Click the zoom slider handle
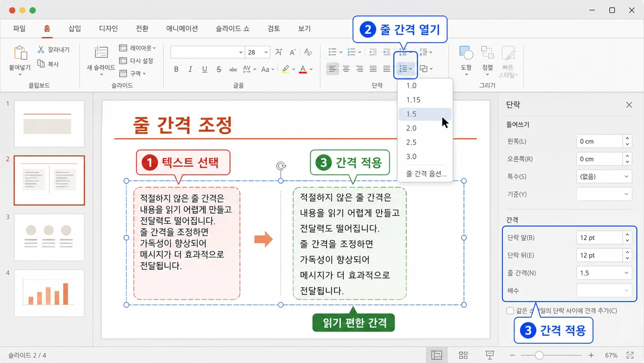Screen dimensions: 644x363 540,355
